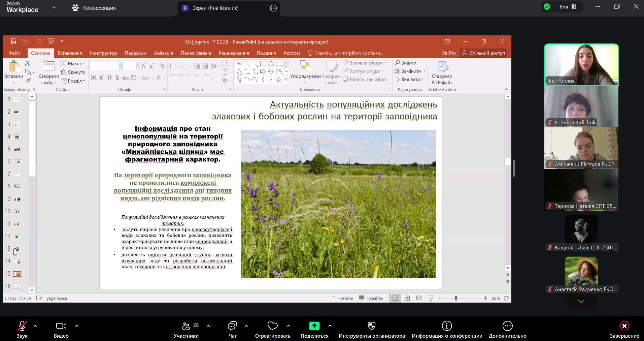This screenshot has width=644, height=341.
Task: Open the Participants panel icon
Action: (x=186, y=326)
